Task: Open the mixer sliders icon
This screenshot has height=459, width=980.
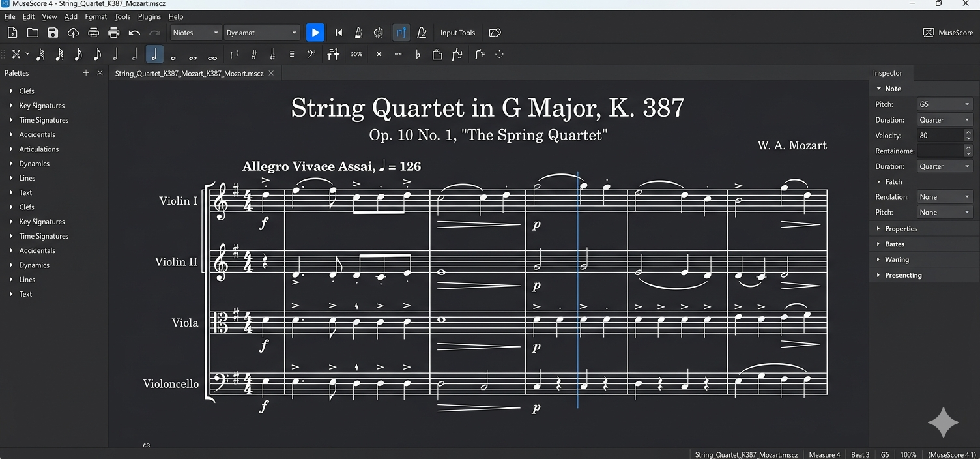Action: (333, 55)
